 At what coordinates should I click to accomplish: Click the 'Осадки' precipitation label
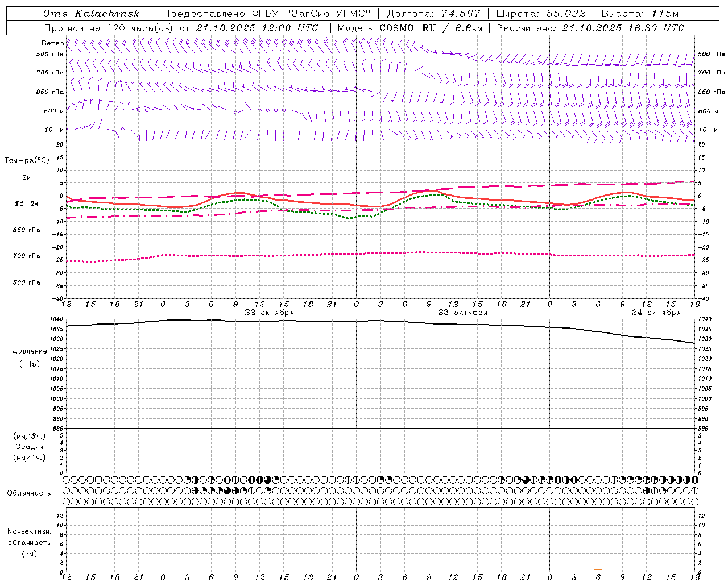(30, 447)
